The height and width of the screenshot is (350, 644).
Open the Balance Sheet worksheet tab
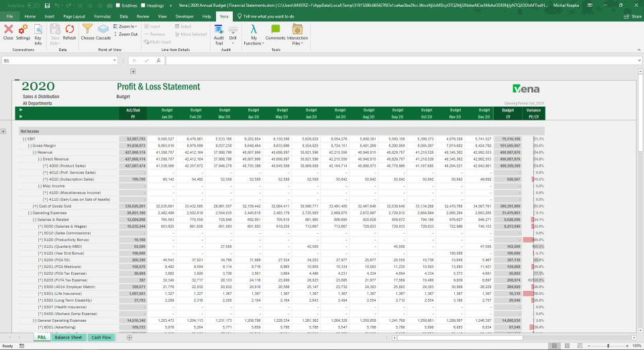[68, 337]
